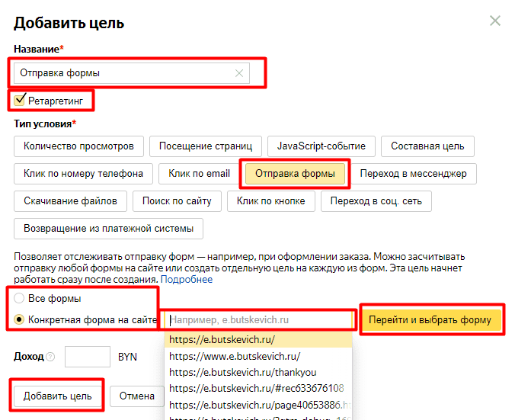Choose the Количество просмотров condition type
515x420 pixels.
pyautogui.click(x=78, y=146)
